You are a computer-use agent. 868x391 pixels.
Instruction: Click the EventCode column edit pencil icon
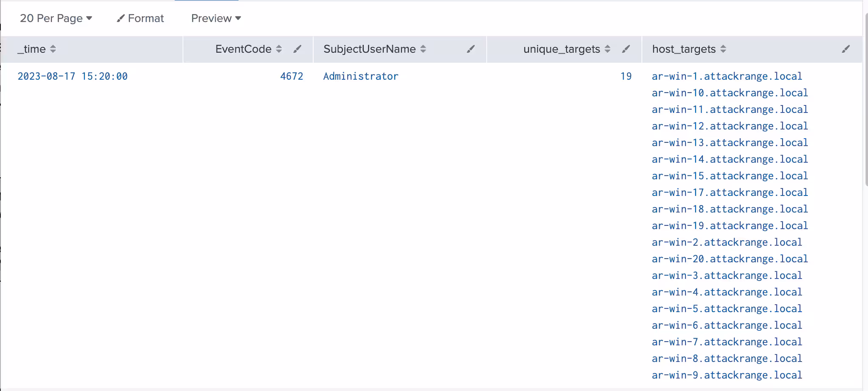click(x=297, y=49)
